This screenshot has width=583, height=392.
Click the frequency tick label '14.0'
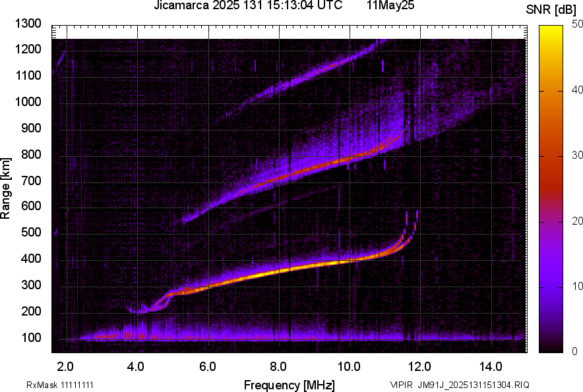491,366
